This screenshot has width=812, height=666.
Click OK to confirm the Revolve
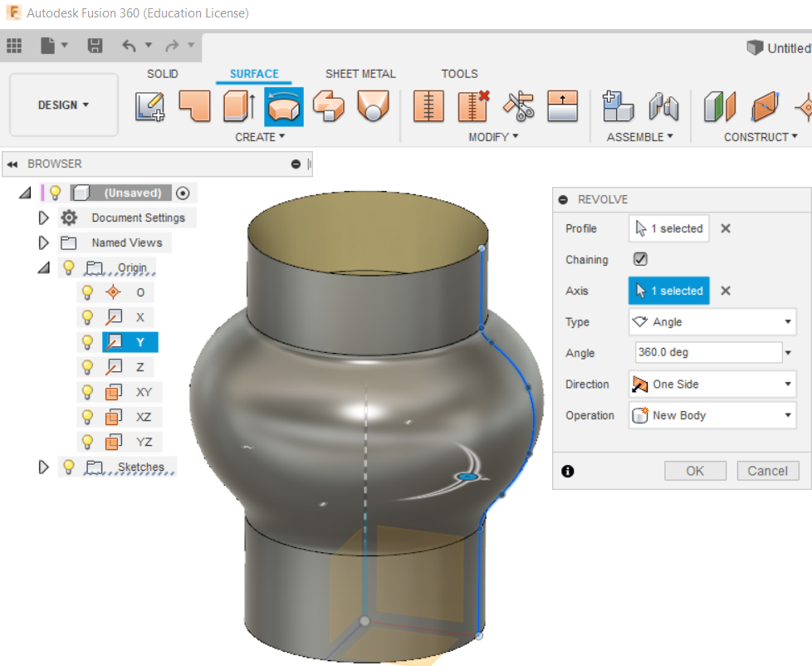tap(695, 470)
